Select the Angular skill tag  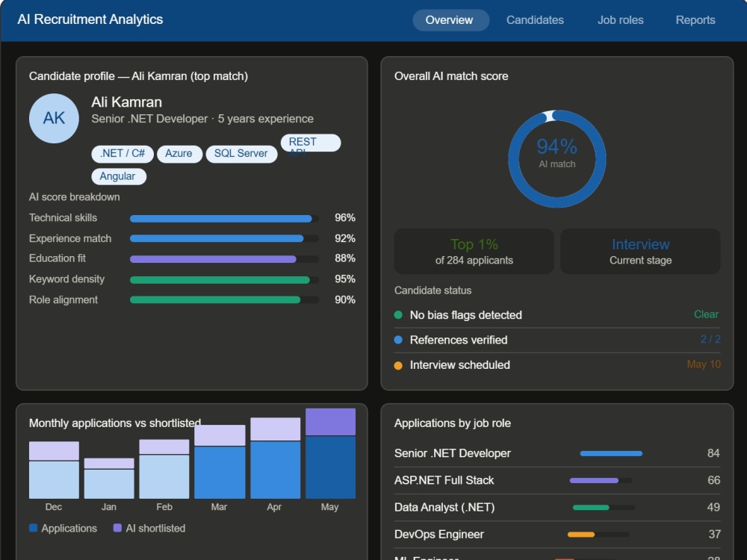[118, 176]
